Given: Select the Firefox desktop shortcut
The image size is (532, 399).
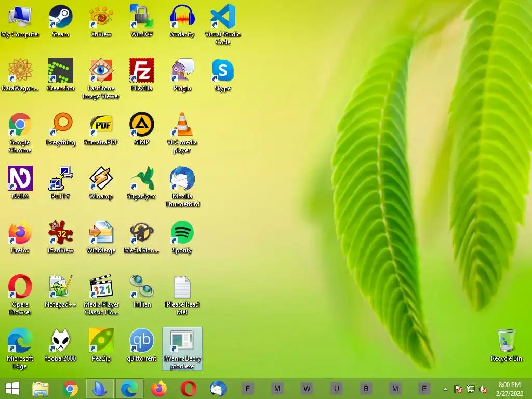Looking at the screenshot, I should pyautogui.click(x=20, y=237).
